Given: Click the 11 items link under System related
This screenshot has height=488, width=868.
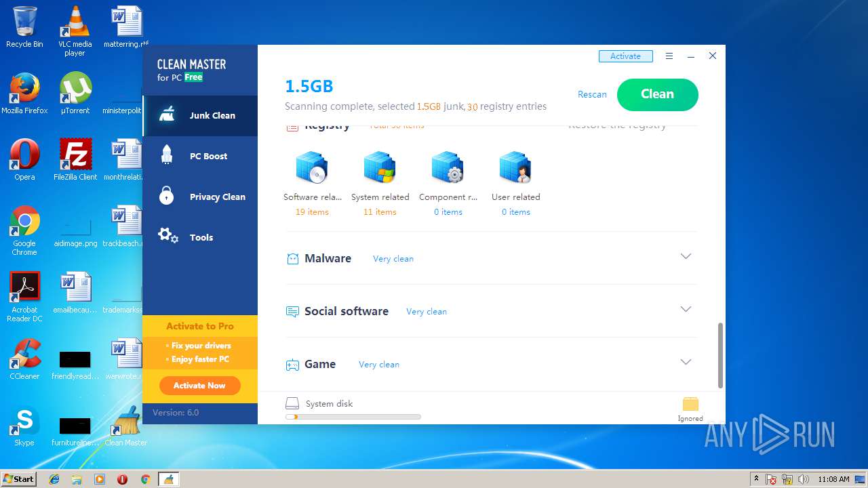Looking at the screenshot, I should pos(380,212).
